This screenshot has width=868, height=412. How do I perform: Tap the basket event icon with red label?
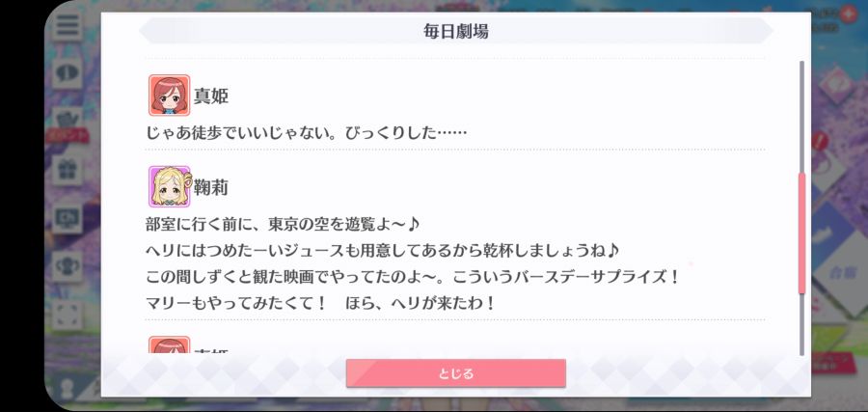(68, 125)
